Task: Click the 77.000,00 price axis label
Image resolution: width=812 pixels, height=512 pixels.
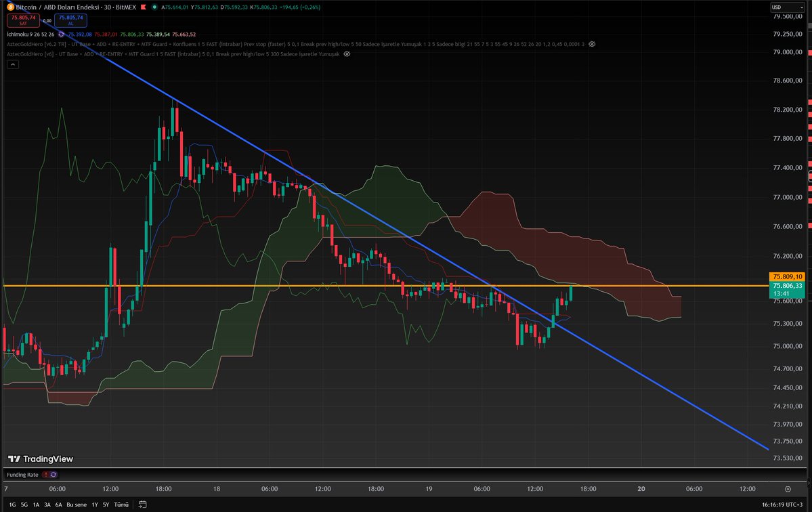Action: [x=787, y=197]
